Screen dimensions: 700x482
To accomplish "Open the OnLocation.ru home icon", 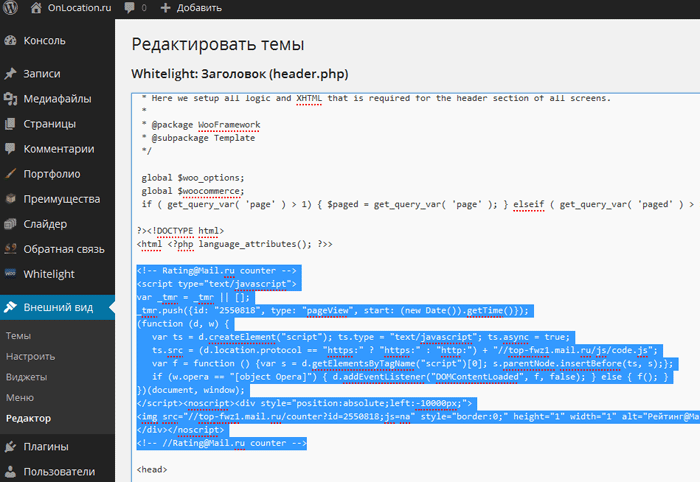I will [36, 8].
